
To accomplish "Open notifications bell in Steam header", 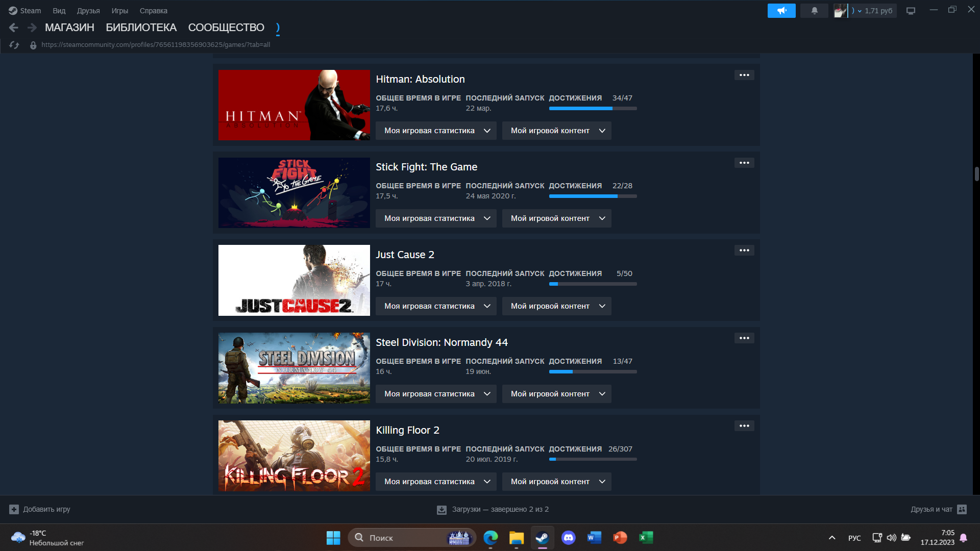I will [814, 11].
